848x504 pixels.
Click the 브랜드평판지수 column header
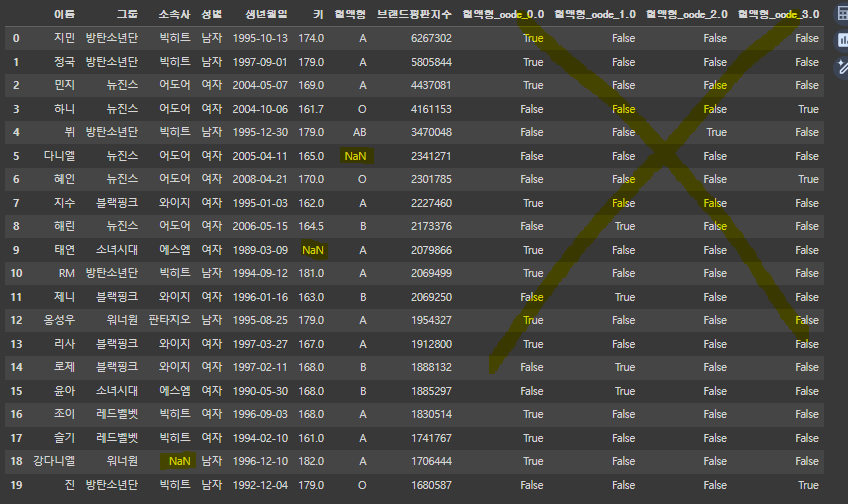coord(414,15)
